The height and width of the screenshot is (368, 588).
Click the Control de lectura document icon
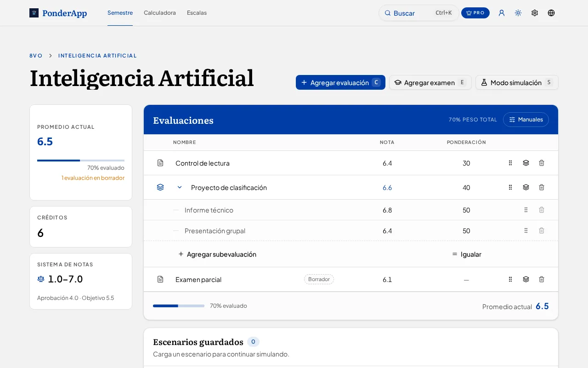[160, 163]
